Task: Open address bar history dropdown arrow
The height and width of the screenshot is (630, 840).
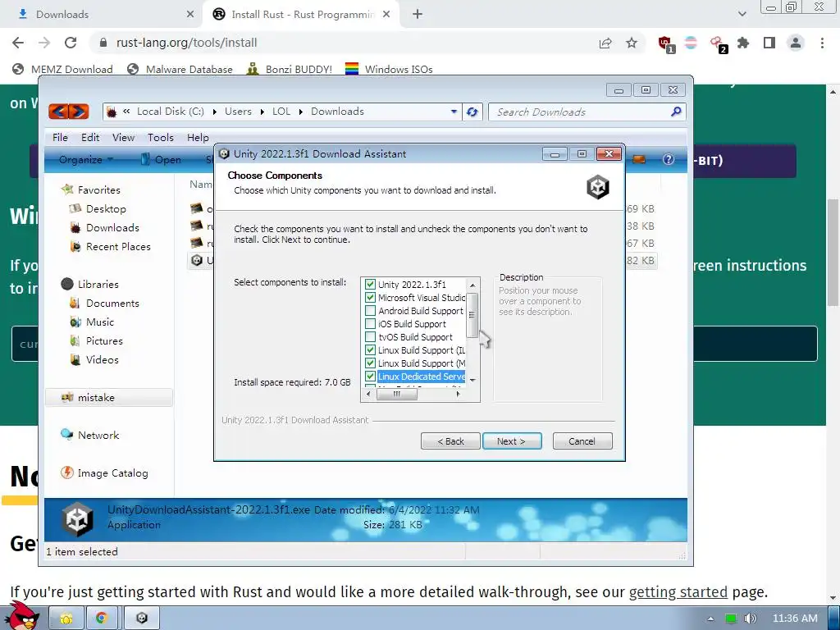Action: (x=454, y=112)
